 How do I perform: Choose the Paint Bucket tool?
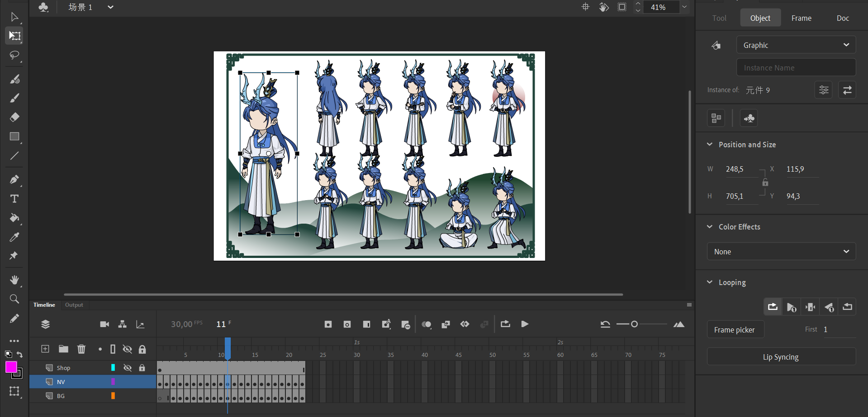coord(14,218)
